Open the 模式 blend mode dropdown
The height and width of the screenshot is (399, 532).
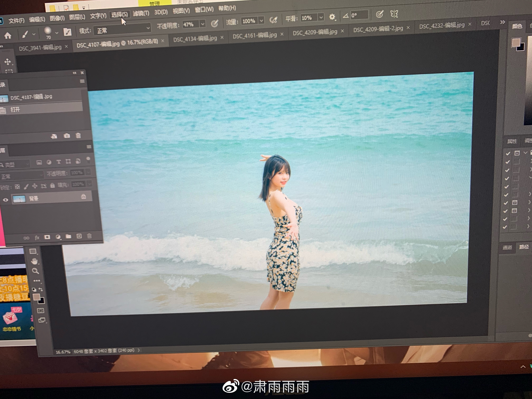pos(122,30)
